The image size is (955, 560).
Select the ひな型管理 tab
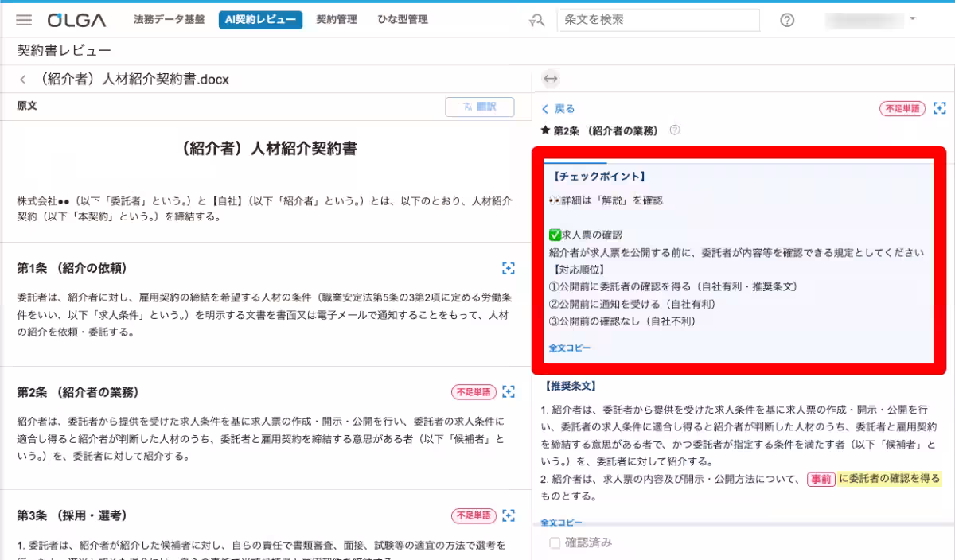pyautogui.click(x=403, y=20)
